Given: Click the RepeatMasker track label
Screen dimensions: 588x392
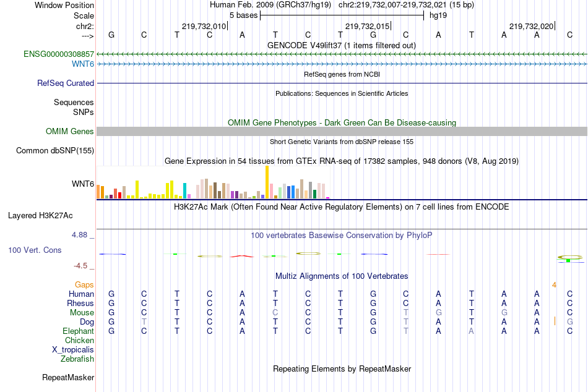Looking at the screenshot, I should pyautogui.click(x=68, y=377).
